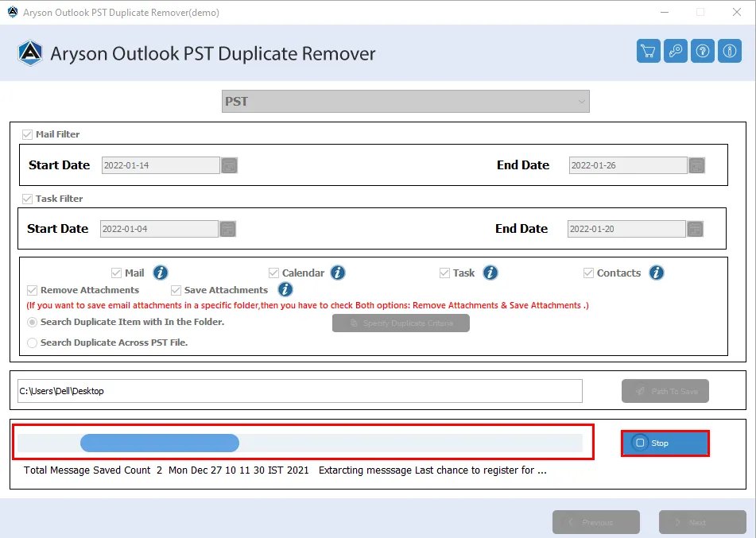Toggle the Save Attachments checkbox
This screenshot has height=538, width=756.
point(176,290)
